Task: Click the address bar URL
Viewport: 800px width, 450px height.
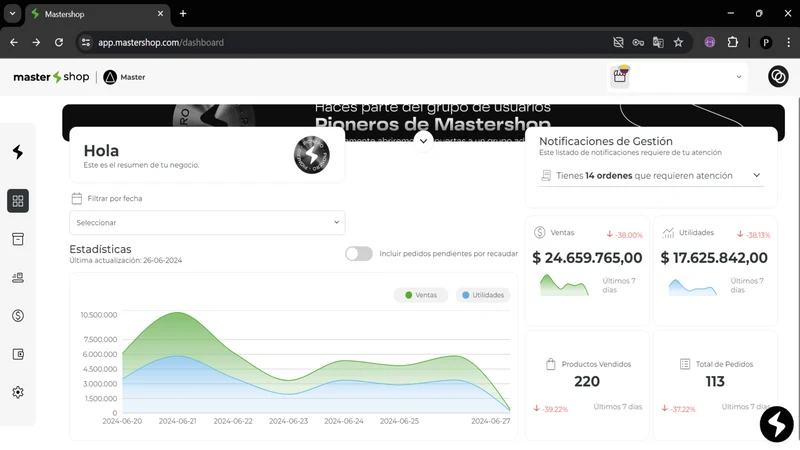Action: click(161, 42)
